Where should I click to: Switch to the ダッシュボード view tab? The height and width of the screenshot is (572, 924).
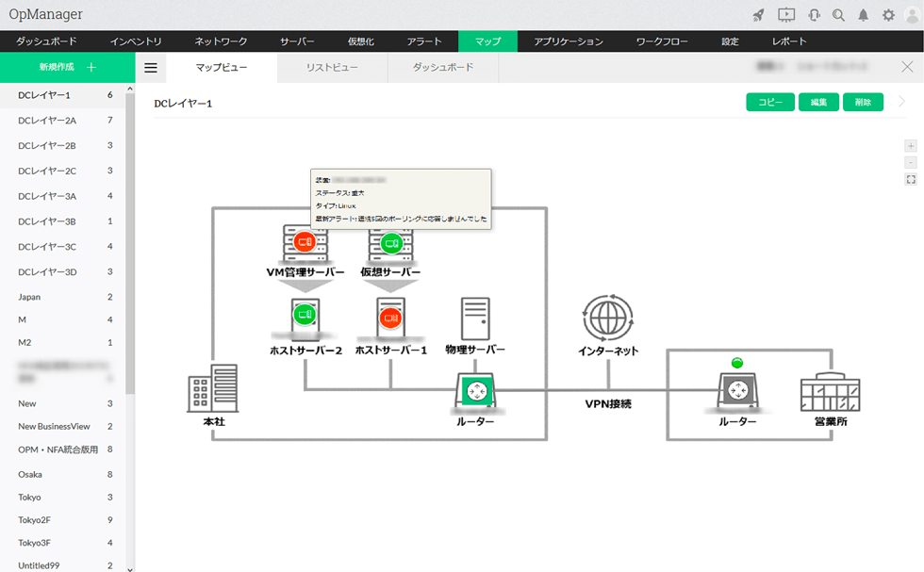pos(443,68)
